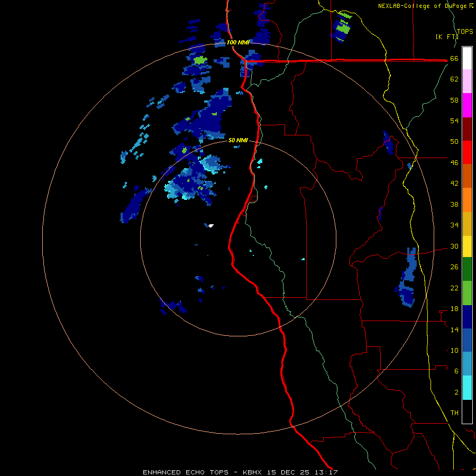The width and height of the screenshot is (476, 476).
Task: Select the "38" scale label
Action: 454,204
